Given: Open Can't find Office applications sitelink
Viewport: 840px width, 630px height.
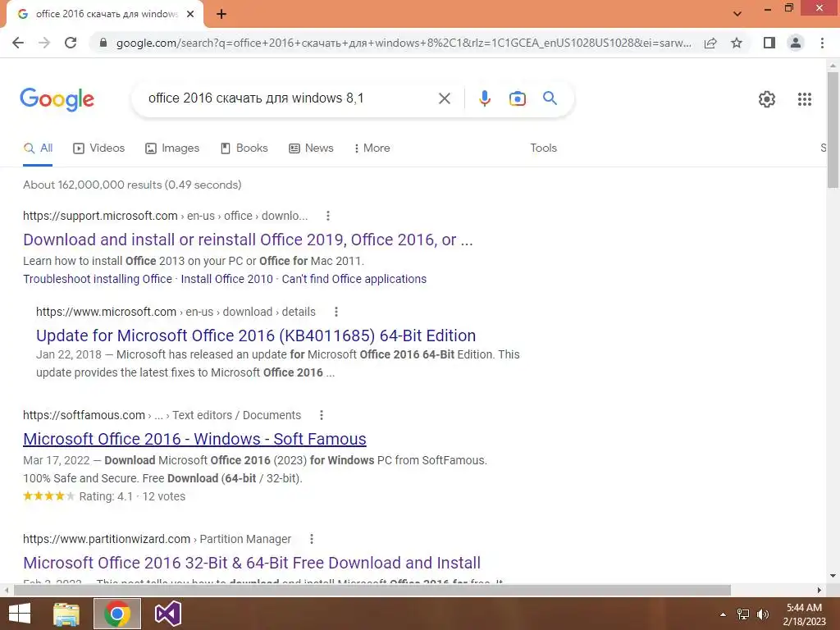Looking at the screenshot, I should [x=354, y=279].
